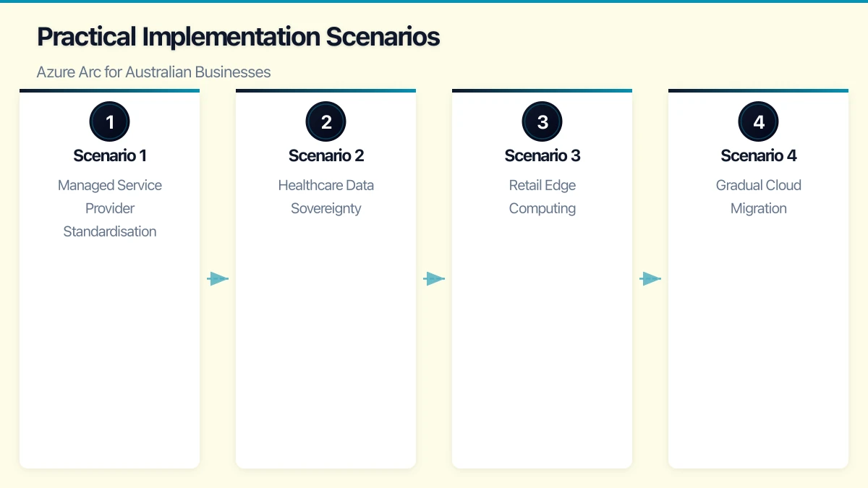
Task: Click the Retail Edge Computing text
Action: [542, 197]
